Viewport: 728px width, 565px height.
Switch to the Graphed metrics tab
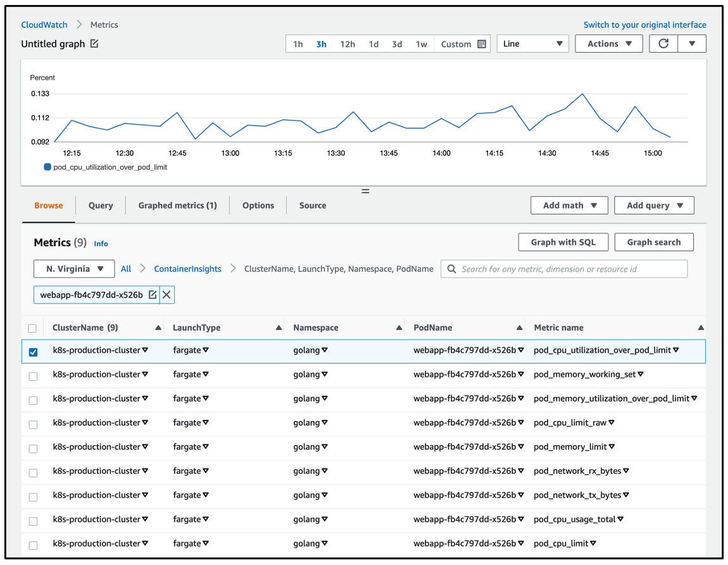(177, 205)
